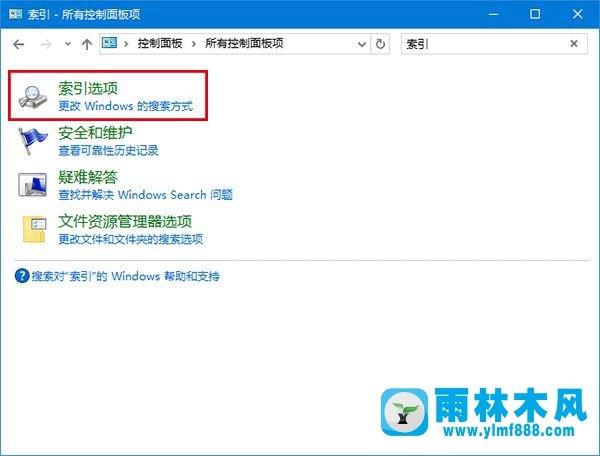600x456 pixels.
Task: Open the 文件资源管理器选项 heading link
Action: point(125,221)
